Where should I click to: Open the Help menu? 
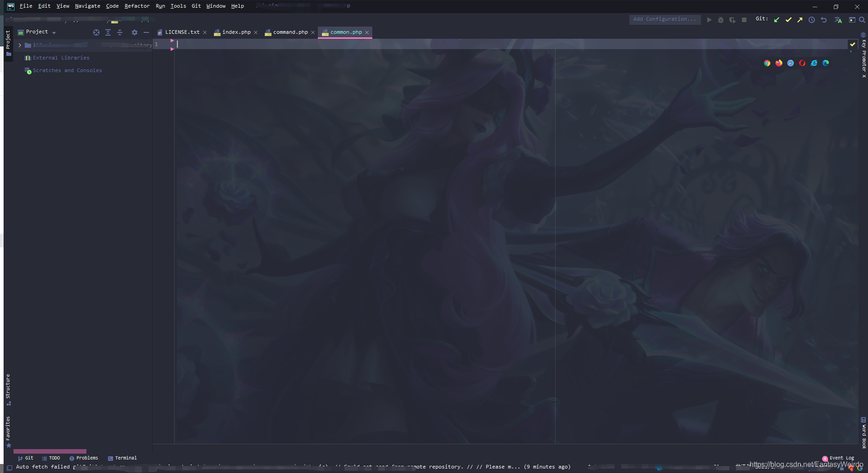[x=237, y=6]
